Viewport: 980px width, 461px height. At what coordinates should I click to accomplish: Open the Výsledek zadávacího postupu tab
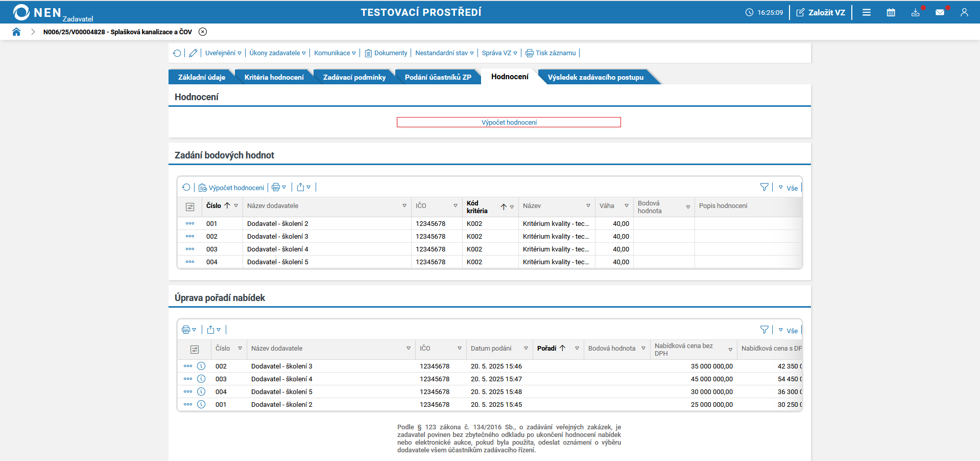(x=595, y=77)
